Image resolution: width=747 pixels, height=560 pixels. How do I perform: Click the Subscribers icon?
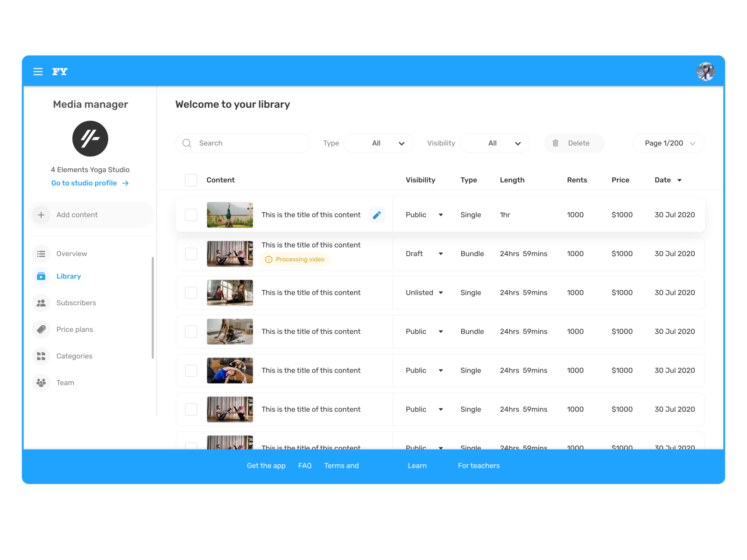click(x=41, y=303)
